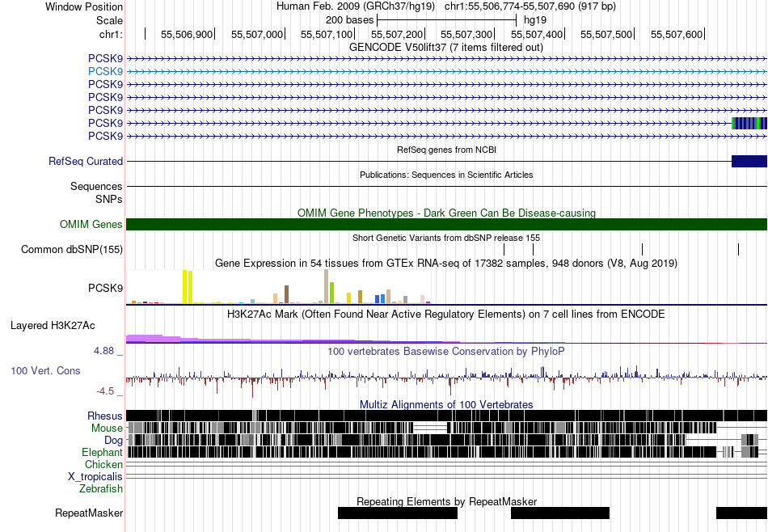Click the Zebrafish alignment label
The width and height of the screenshot is (768, 532).
[x=101, y=488]
